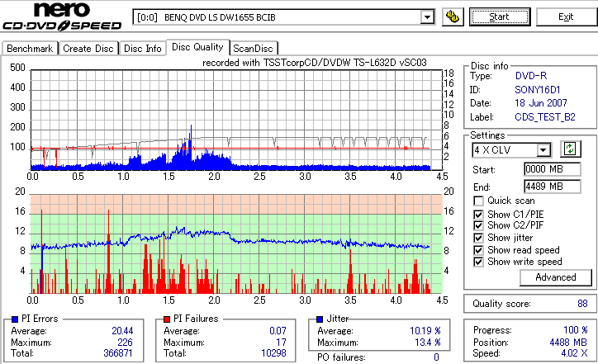Click the drive options icon beside Start

coord(453,17)
